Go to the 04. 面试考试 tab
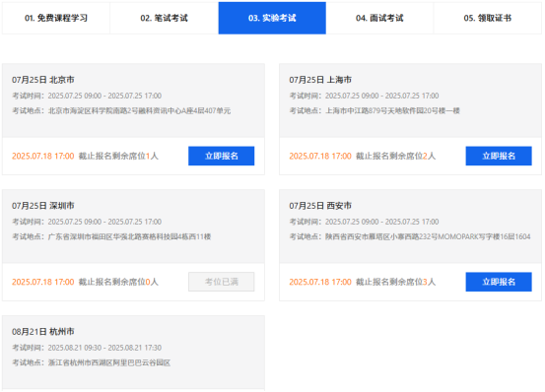Viewport: 545px width, 392px height. [379, 18]
